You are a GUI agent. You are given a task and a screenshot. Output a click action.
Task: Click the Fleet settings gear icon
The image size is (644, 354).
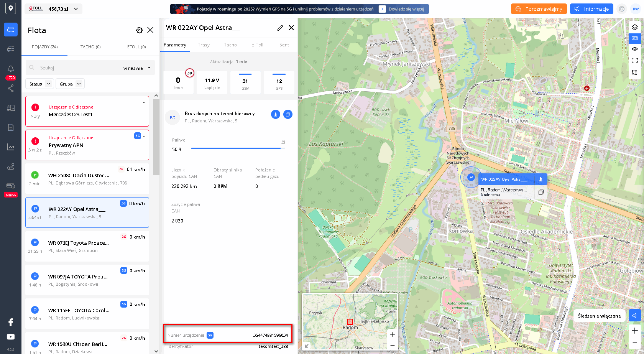click(139, 30)
